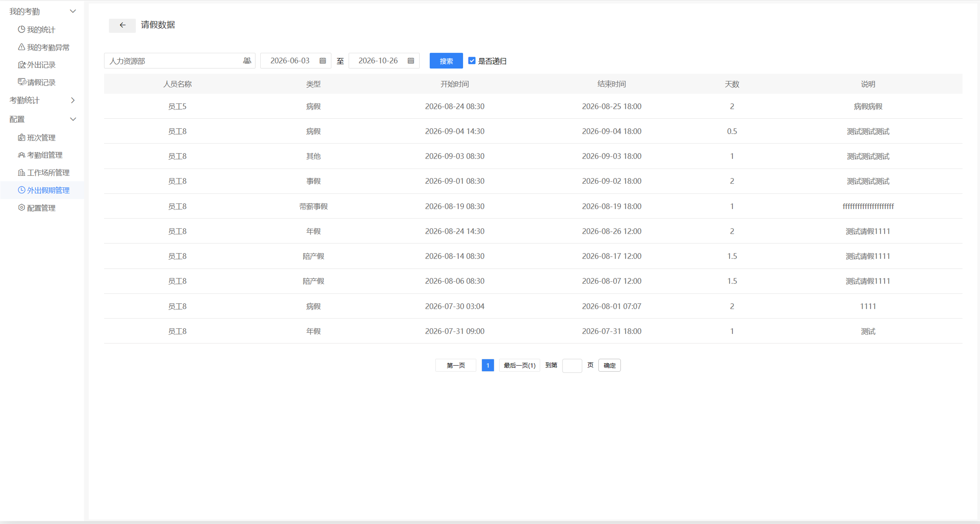The height and width of the screenshot is (524, 980).
Task: Click the 班次管理 icon in sidebar
Action: [x=22, y=137]
